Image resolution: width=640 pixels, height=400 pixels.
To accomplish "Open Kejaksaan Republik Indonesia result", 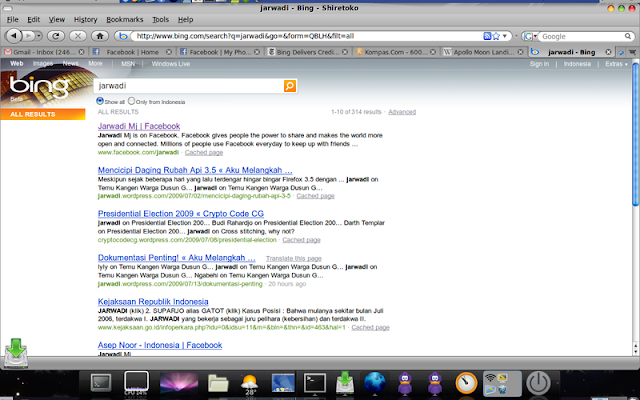I will pyautogui.click(x=153, y=302).
